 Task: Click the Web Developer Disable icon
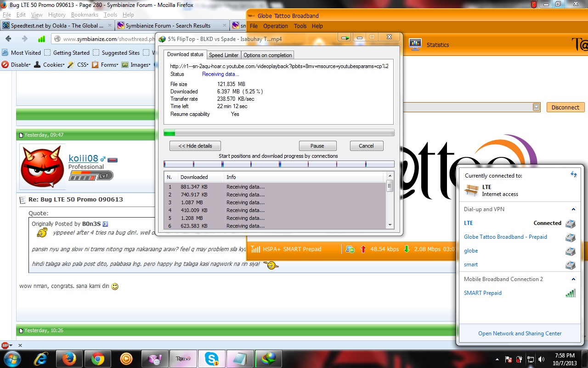[x=5, y=65]
